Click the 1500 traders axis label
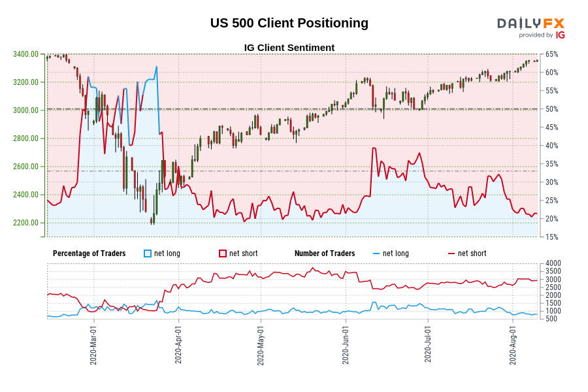The image size is (588, 392). [553, 303]
